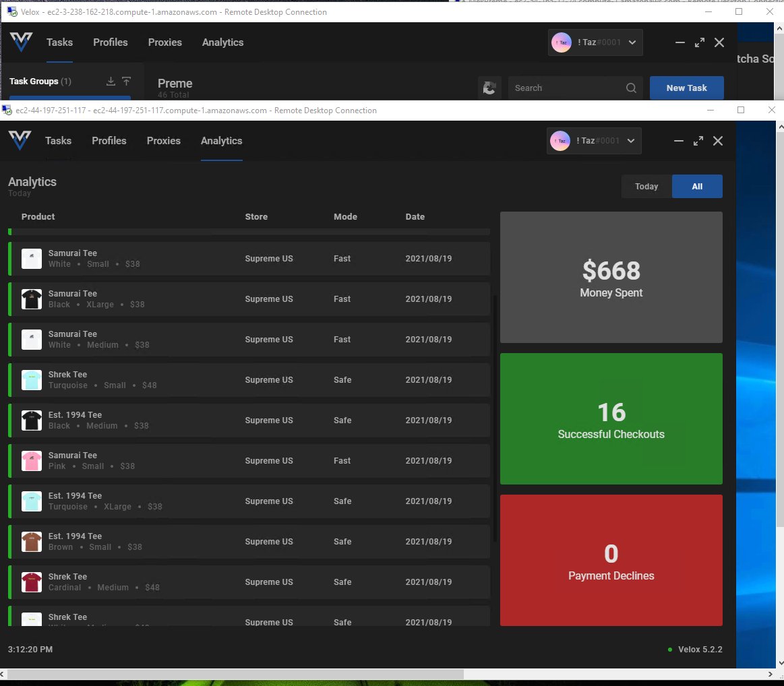Click the refresh icon next to Search
The image size is (784, 686).
[x=489, y=88]
